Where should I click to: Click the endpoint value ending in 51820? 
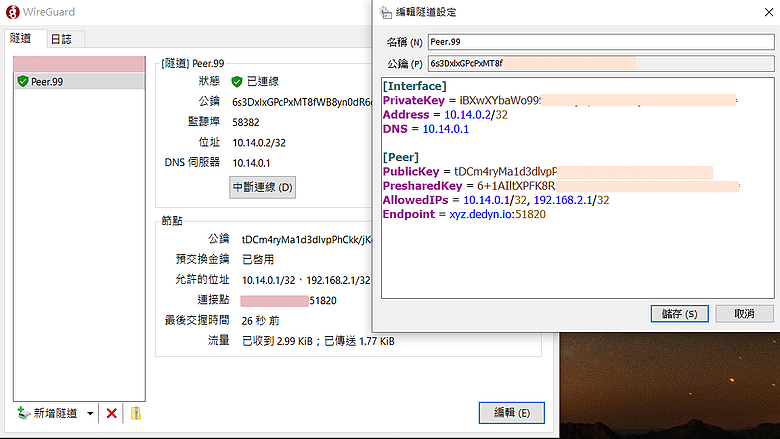click(289, 301)
